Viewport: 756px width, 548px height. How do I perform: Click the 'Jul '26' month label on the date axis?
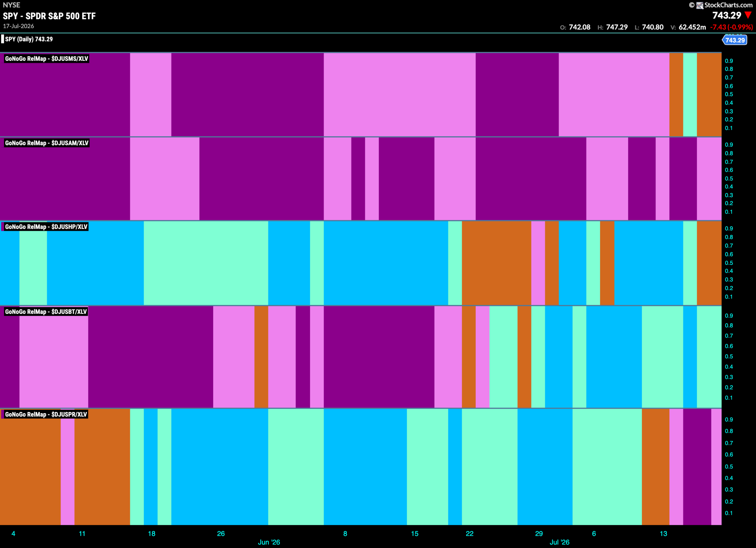(x=560, y=542)
